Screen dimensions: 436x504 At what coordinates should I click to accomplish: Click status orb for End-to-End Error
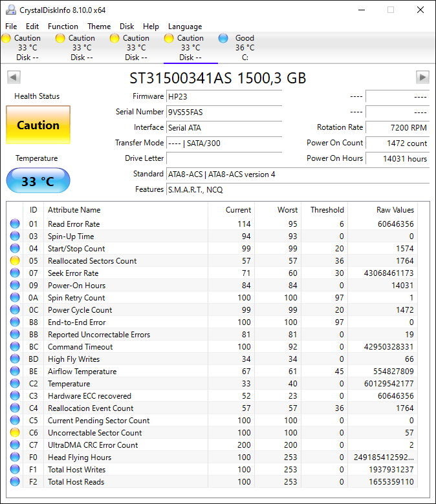click(15, 322)
